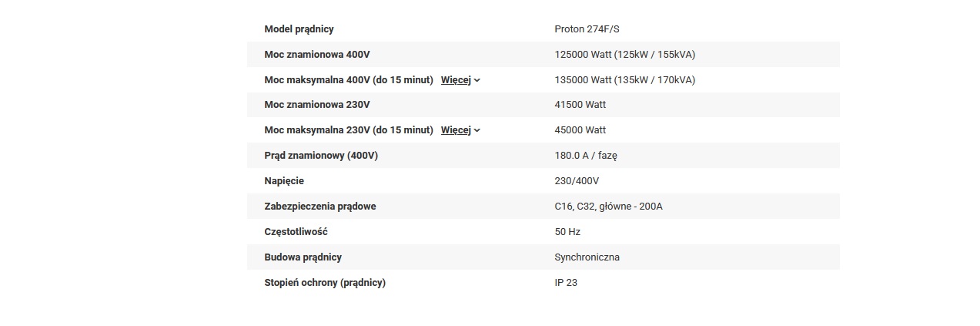Click the 230/400V voltage value
Image resolution: width=980 pixels, height=326 pixels.
[577, 181]
